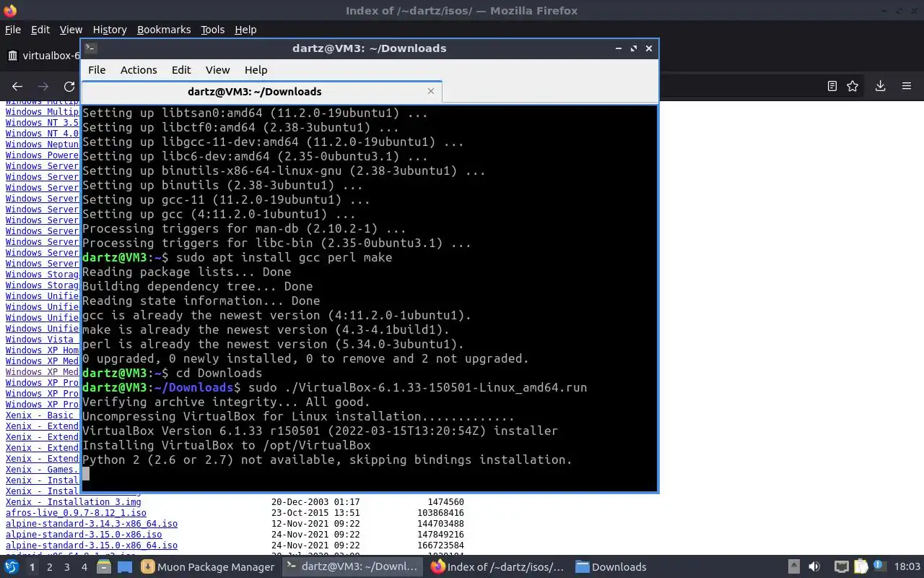Open Xenix - Installation 3.img link
Screen dimensions: 924x578
pyautogui.click(x=74, y=501)
